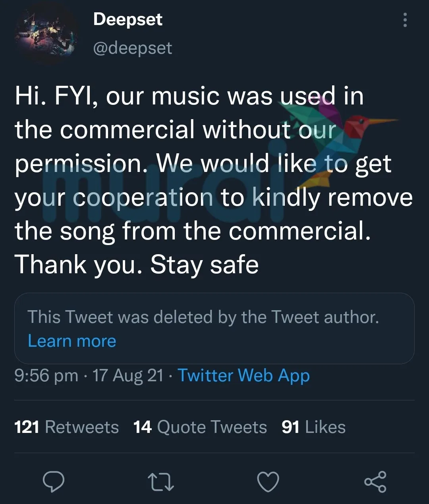Show the 14 Quote Tweets
Screen dimensions: 429x504
(200, 427)
